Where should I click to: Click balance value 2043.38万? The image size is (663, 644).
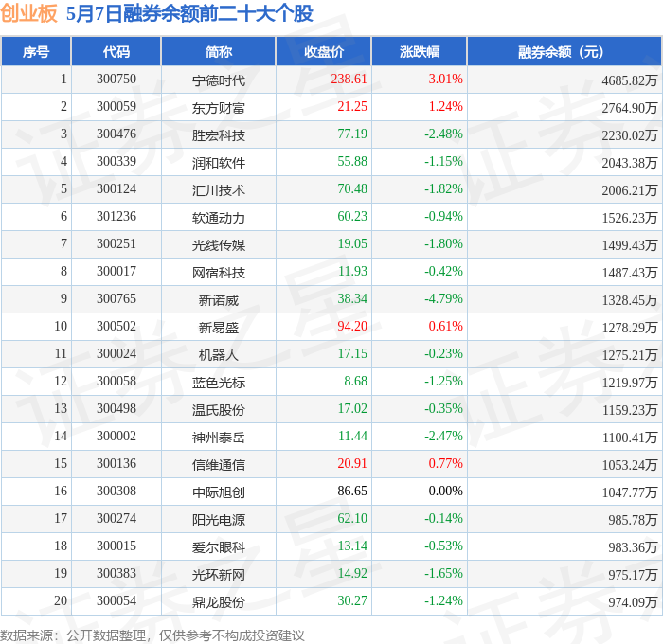point(630,163)
